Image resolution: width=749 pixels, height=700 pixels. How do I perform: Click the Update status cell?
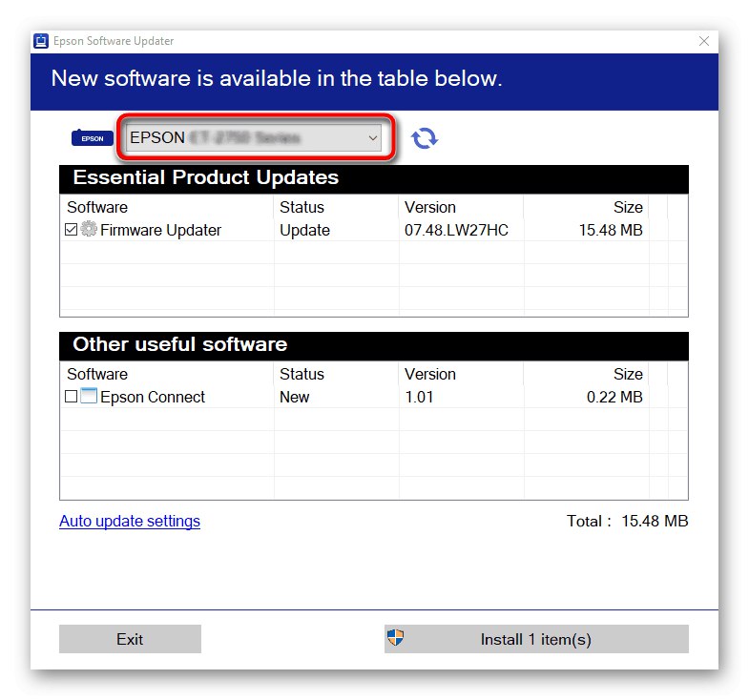(x=304, y=230)
